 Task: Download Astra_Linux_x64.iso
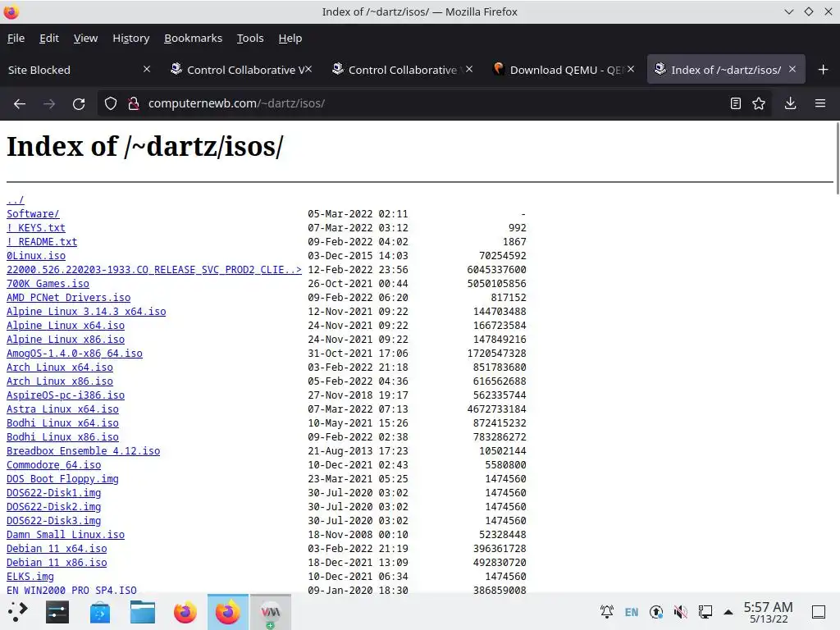[62, 409]
